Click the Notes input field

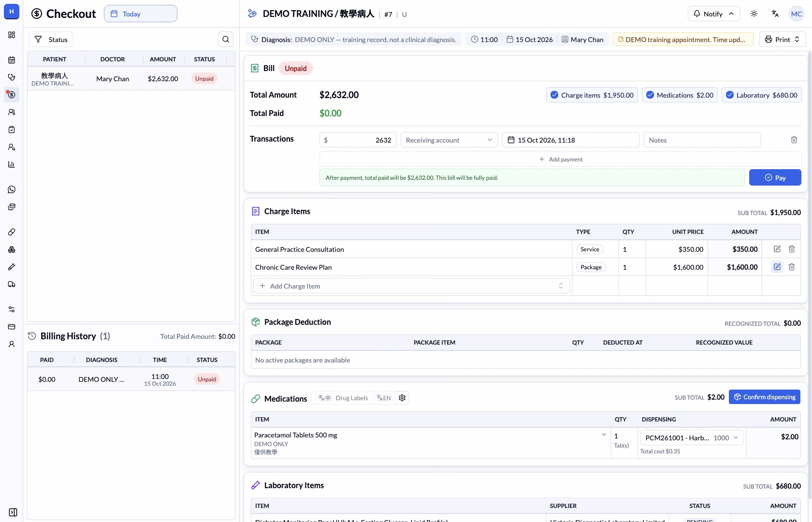[702, 140]
